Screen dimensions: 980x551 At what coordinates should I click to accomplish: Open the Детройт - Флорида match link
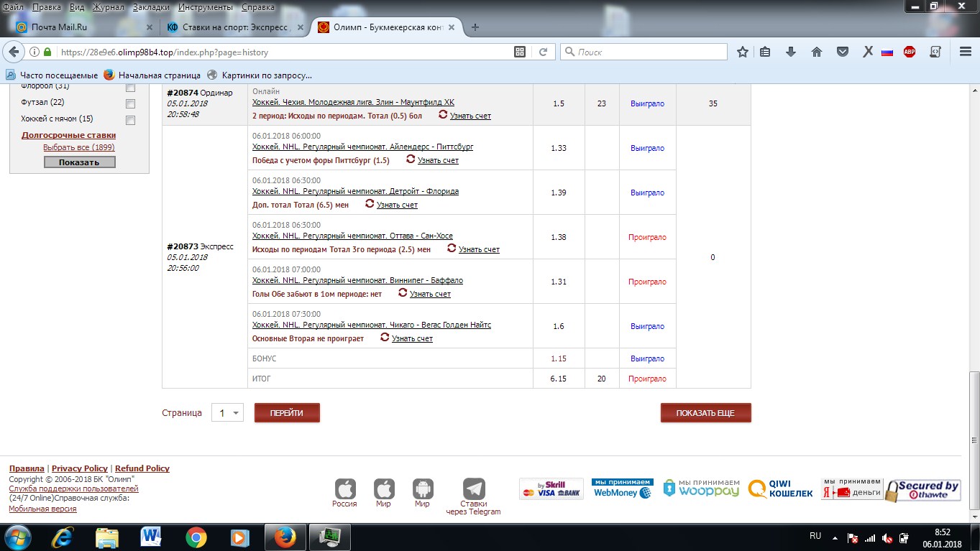pyautogui.click(x=355, y=192)
